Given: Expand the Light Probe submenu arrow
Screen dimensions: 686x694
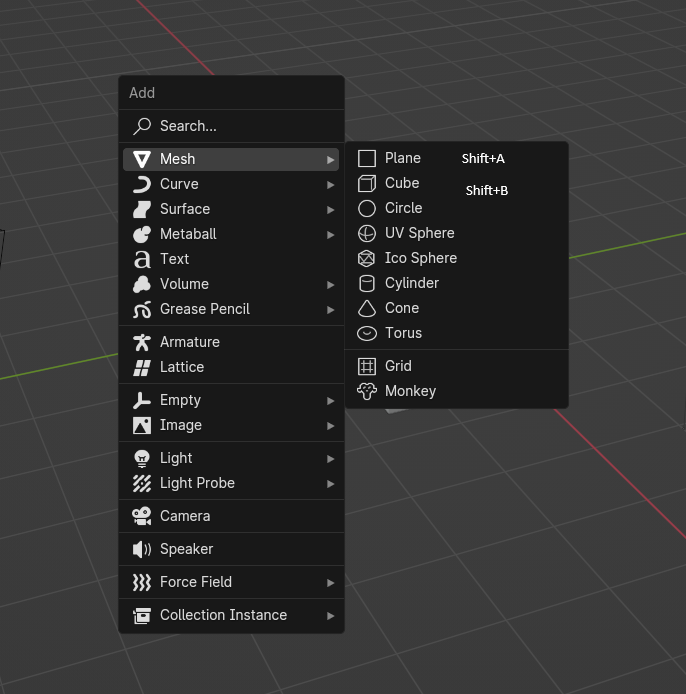Looking at the screenshot, I should pyautogui.click(x=330, y=484).
